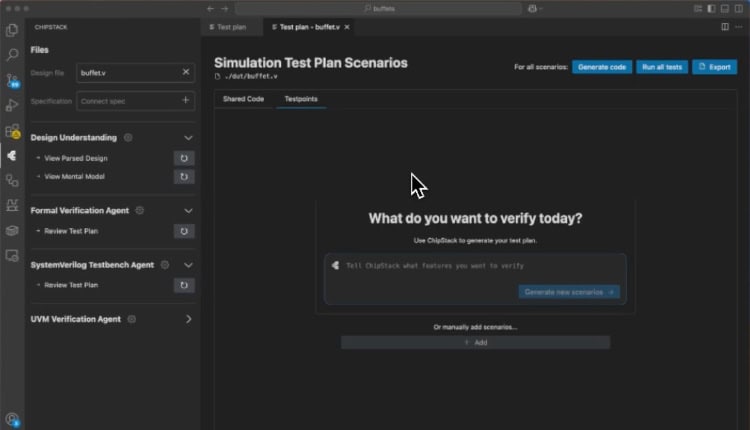Collapse the Design Understanding section

tap(188, 138)
